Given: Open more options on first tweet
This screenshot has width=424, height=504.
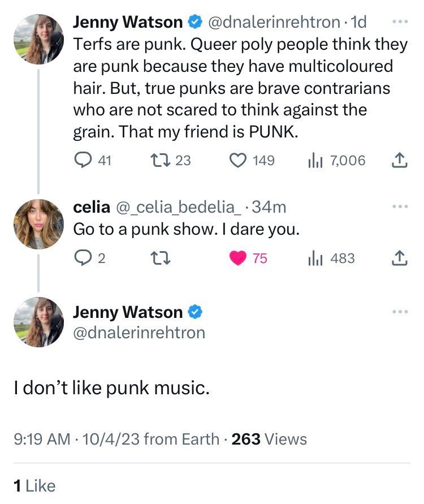Looking at the screenshot, I should (x=399, y=23).
